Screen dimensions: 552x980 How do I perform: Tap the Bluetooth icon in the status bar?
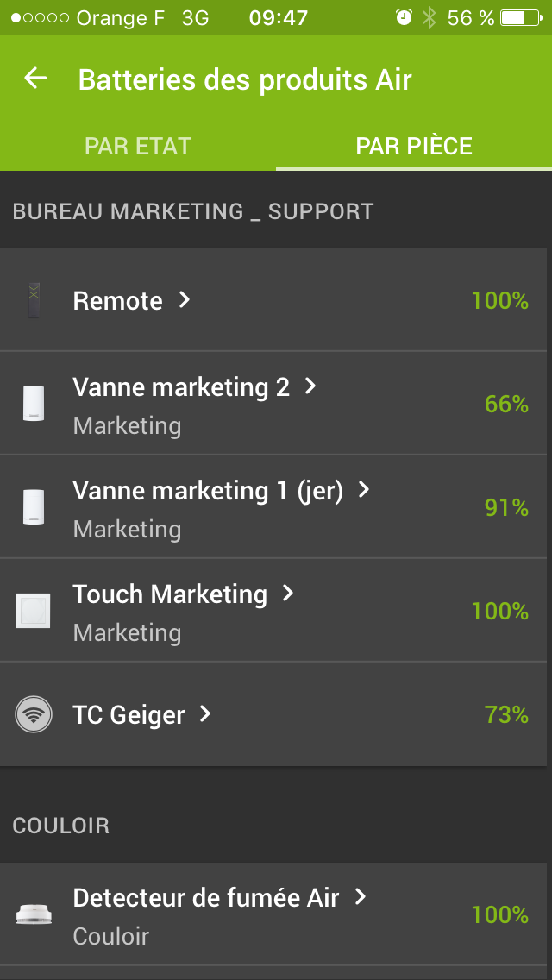point(430,18)
